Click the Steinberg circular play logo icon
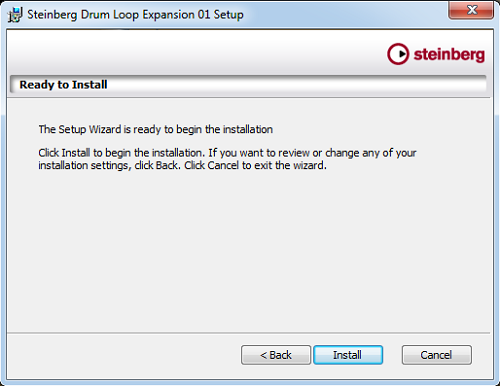This screenshot has width=500, height=386. 398,54
